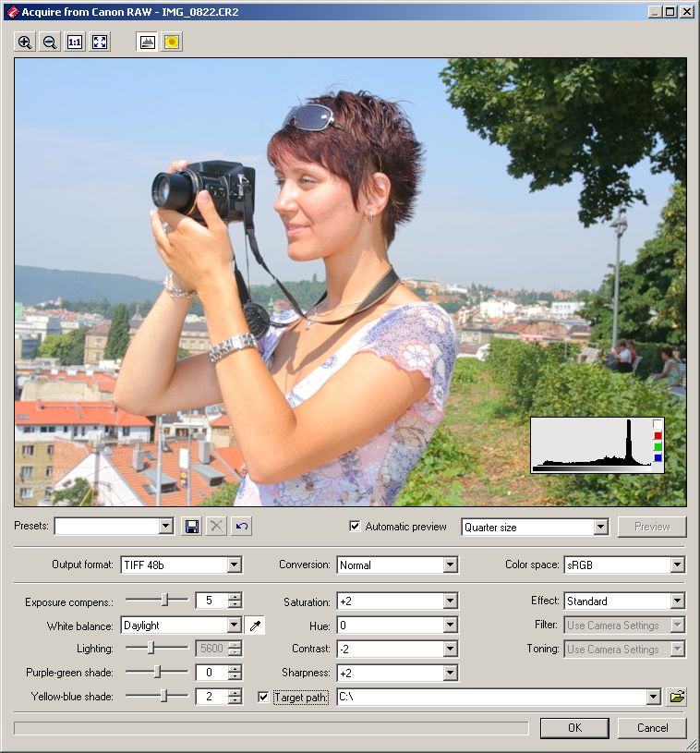Viewport: 700px width, 753px height.
Task: Click the zoom in magnifier icon
Action: point(25,42)
